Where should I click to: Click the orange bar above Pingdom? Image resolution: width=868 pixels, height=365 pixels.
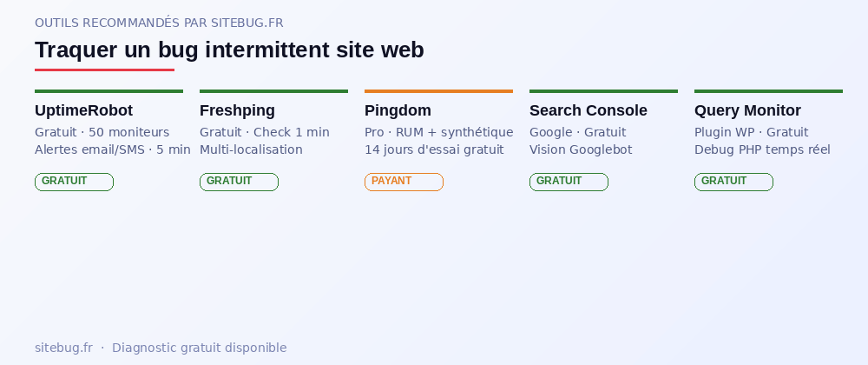click(438, 90)
